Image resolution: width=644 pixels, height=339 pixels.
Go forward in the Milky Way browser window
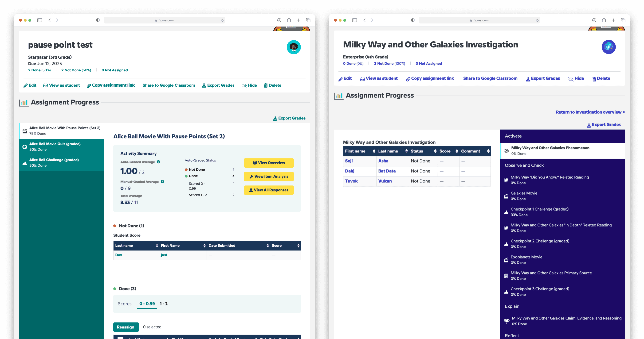tap(372, 20)
